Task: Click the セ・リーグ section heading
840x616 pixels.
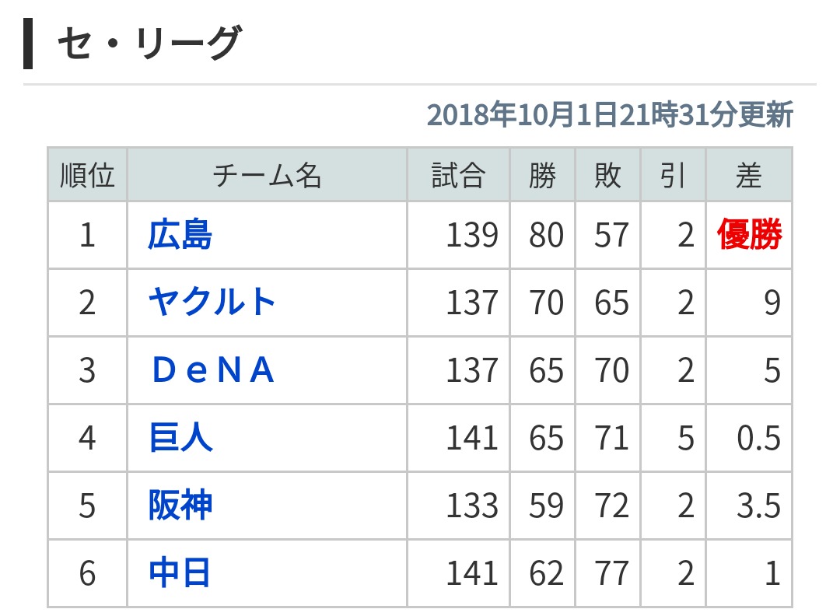Action: click(148, 44)
